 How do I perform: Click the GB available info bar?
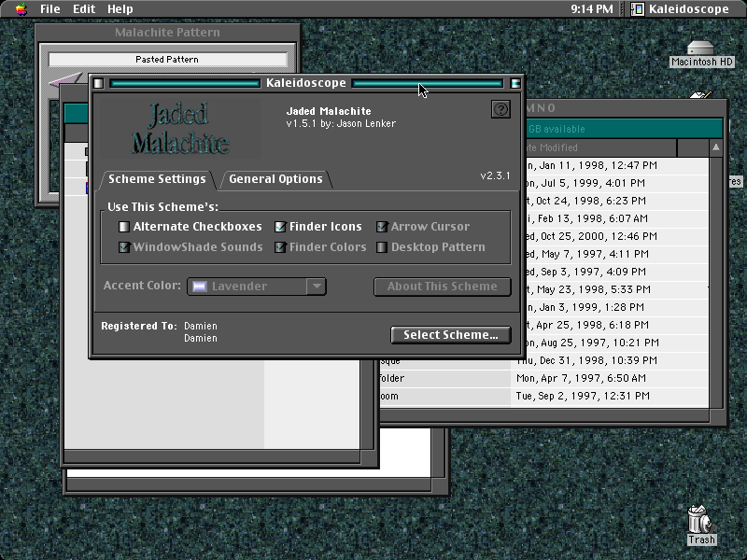coord(624,129)
